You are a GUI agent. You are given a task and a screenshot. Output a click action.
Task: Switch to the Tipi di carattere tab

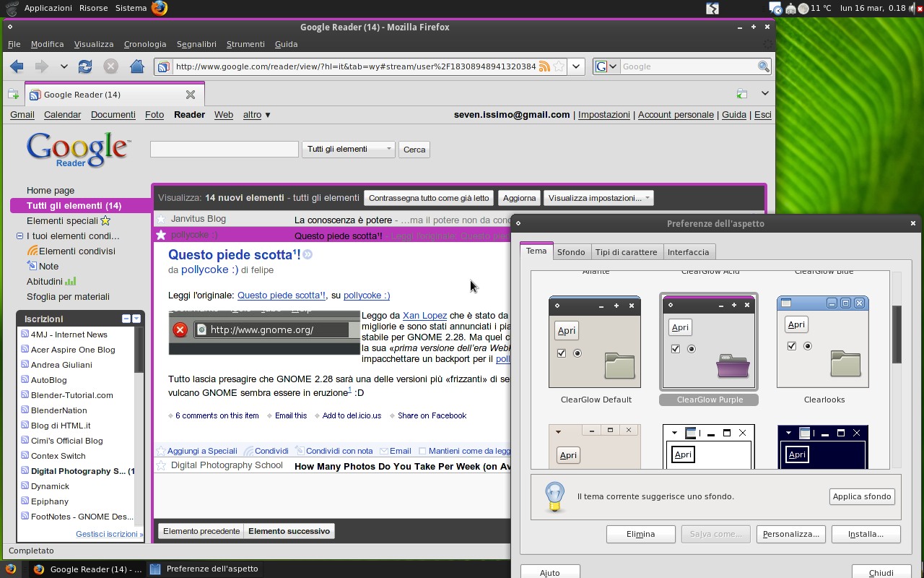[x=626, y=252]
